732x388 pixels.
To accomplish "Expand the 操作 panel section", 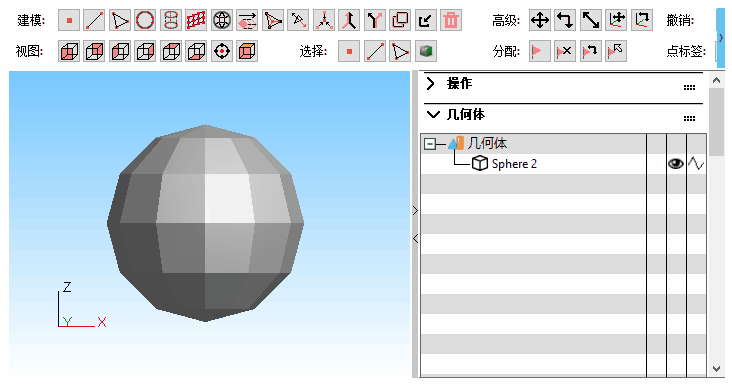I will [430, 84].
